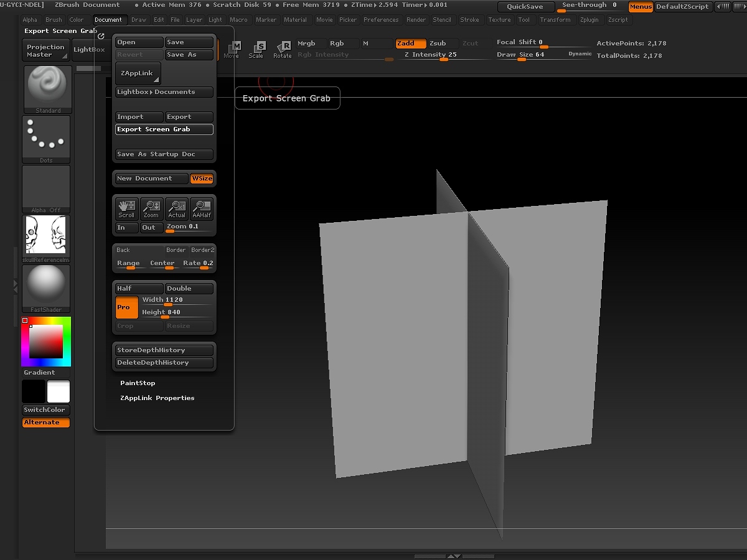Open the FastShader material picker
747x560 pixels.
tap(47, 289)
